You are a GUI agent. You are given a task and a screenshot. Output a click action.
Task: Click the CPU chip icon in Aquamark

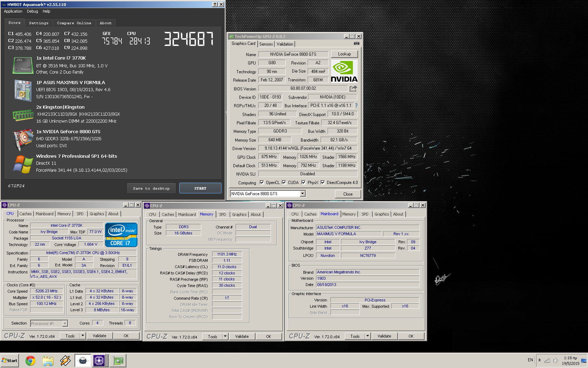(23, 66)
